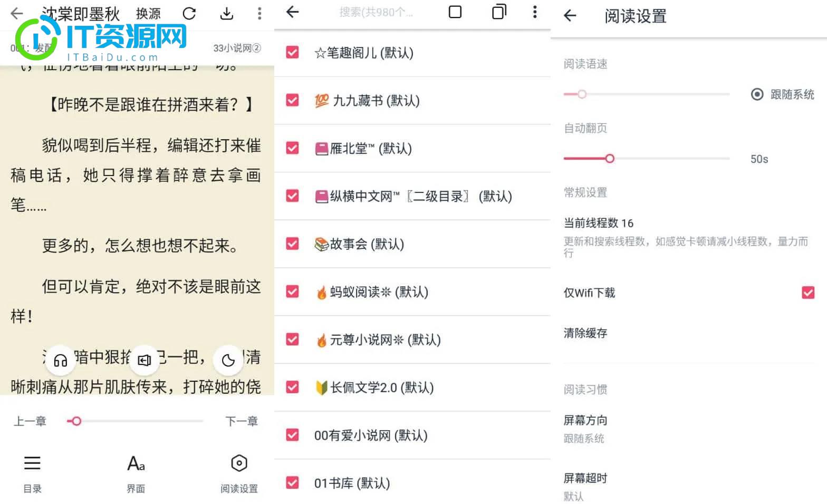Select the 笔趣阁儿 (默认) row text
This screenshot has height=504, width=827.
[x=364, y=53]
